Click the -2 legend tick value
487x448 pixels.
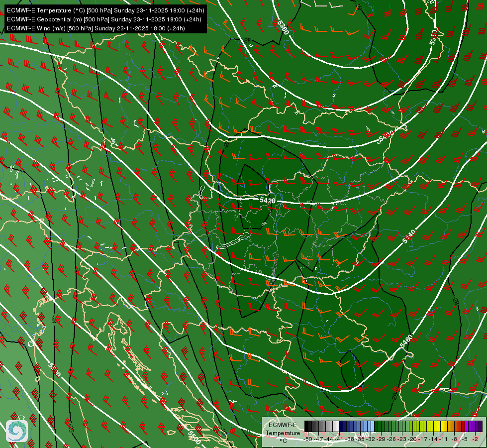475,439
